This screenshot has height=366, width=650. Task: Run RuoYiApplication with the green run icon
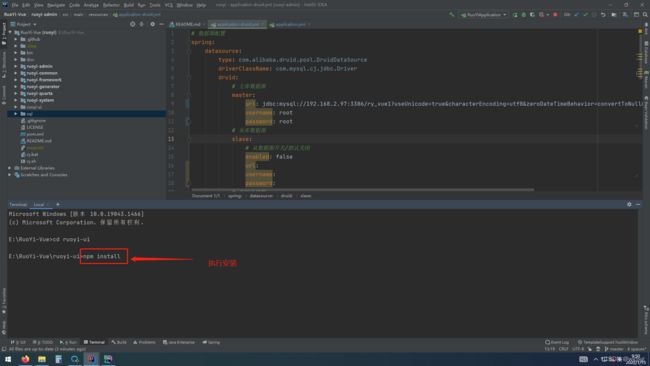click(x=515, y=15)
